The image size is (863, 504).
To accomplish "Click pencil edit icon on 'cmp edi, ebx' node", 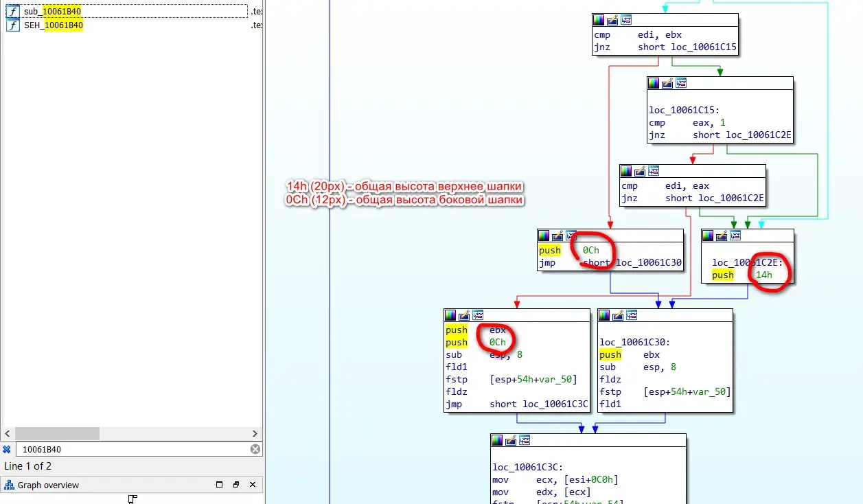I will [x=612, y=20].
